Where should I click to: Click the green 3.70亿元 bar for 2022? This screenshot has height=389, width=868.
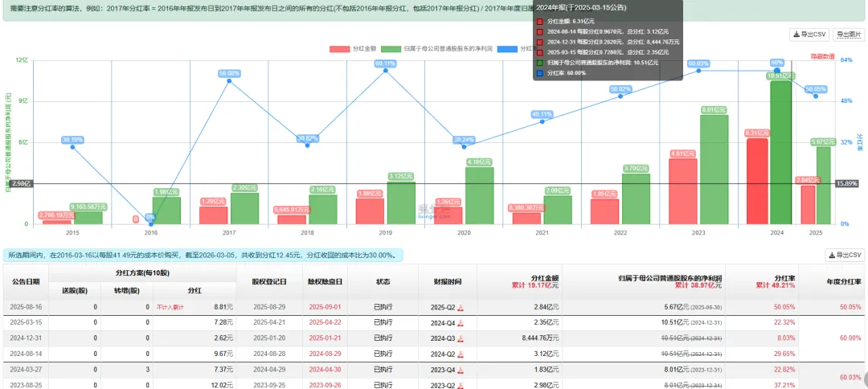coord(636,199)
